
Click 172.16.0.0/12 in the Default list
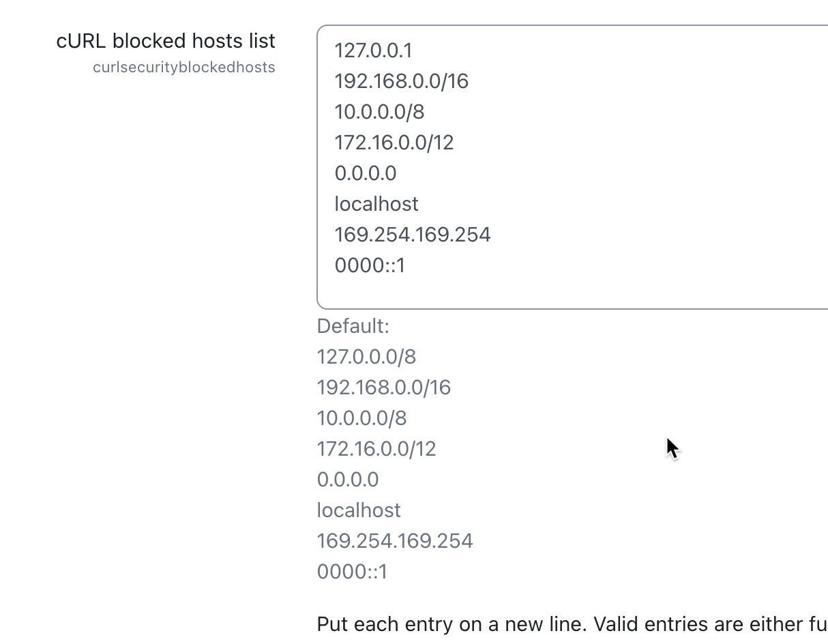tap(376, 449)
